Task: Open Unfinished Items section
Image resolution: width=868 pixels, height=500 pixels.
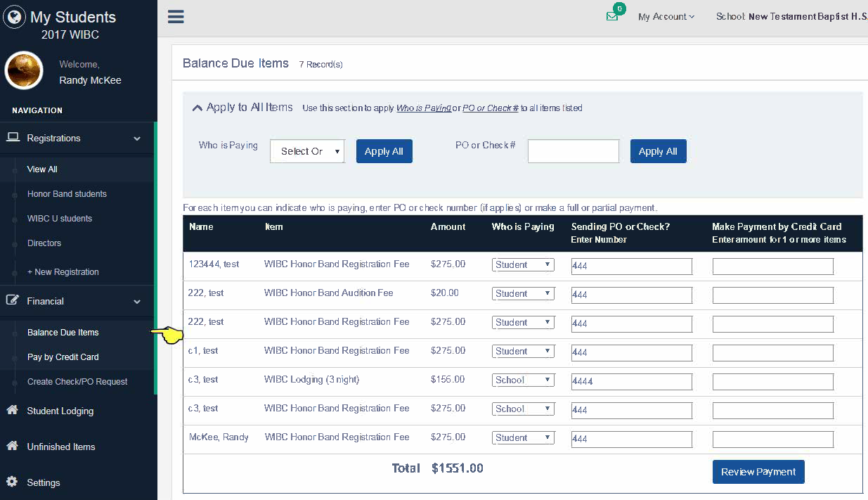Action: (x=60, y=447)
